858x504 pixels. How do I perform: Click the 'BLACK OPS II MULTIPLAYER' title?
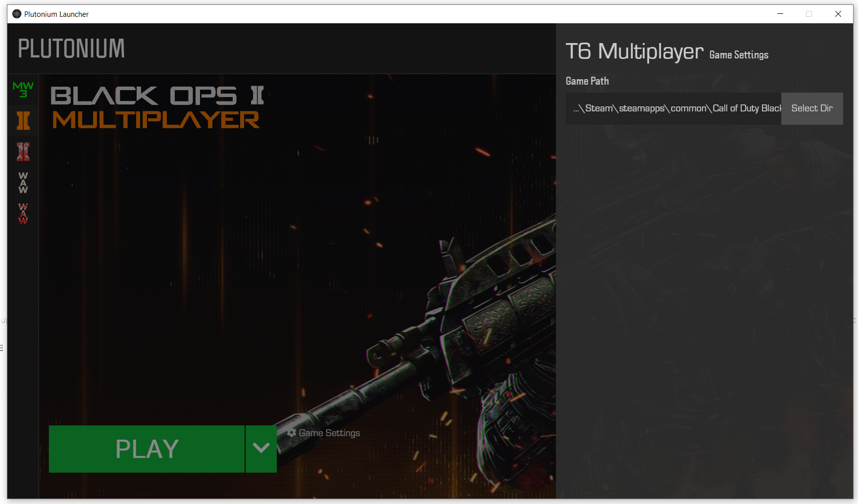click(x=157, y=107)
